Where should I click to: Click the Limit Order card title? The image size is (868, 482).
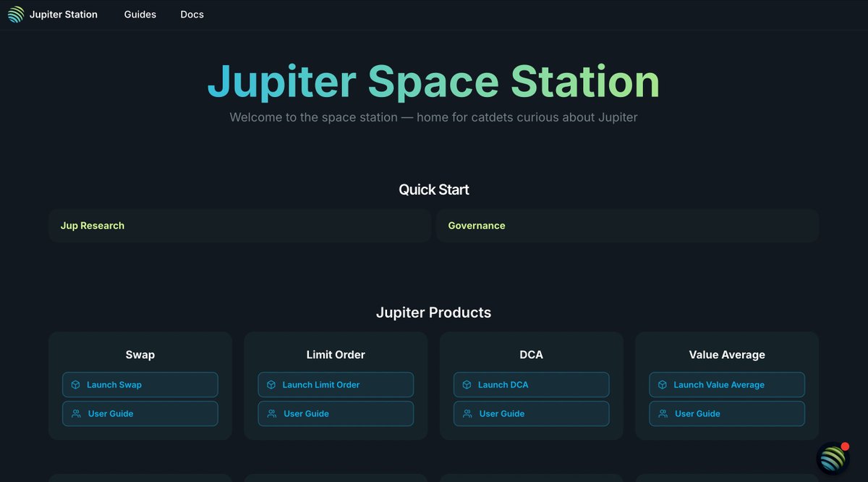click(x=336, y=355)
